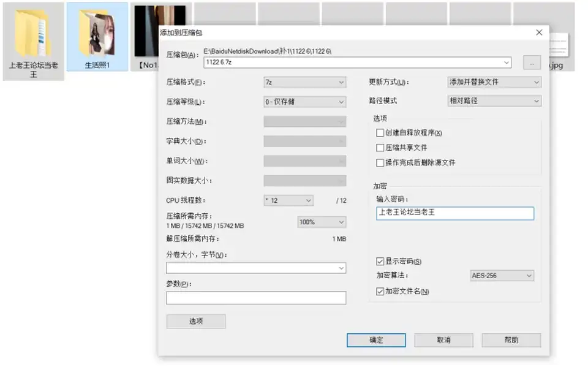Click the 取消 button
Viewport: 588px width, 367px height.
point(443,340)
